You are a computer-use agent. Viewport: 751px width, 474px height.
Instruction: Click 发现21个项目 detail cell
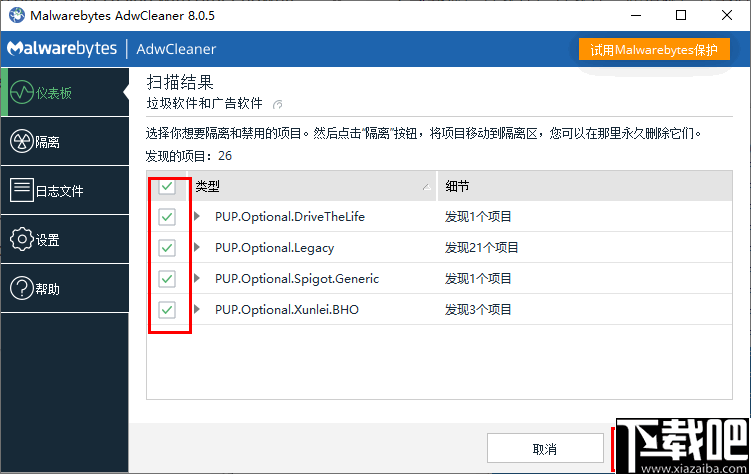[x=481, y=248]
